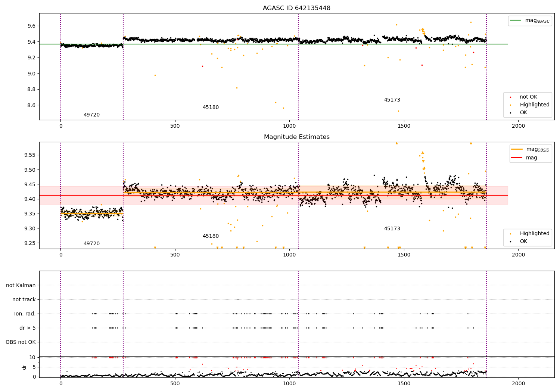Viewport: 560px width, 392px height.
Task: Click the 5 tick on the dr axis
Action: coord(34,367)
